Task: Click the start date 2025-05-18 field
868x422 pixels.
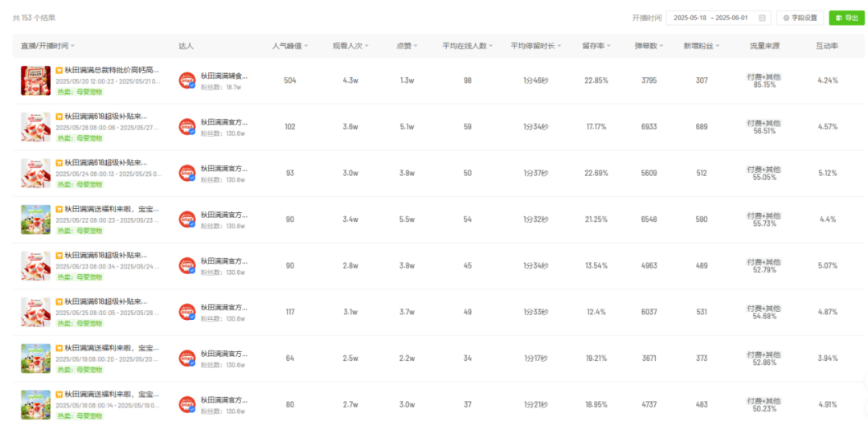Action: [690, 18]
